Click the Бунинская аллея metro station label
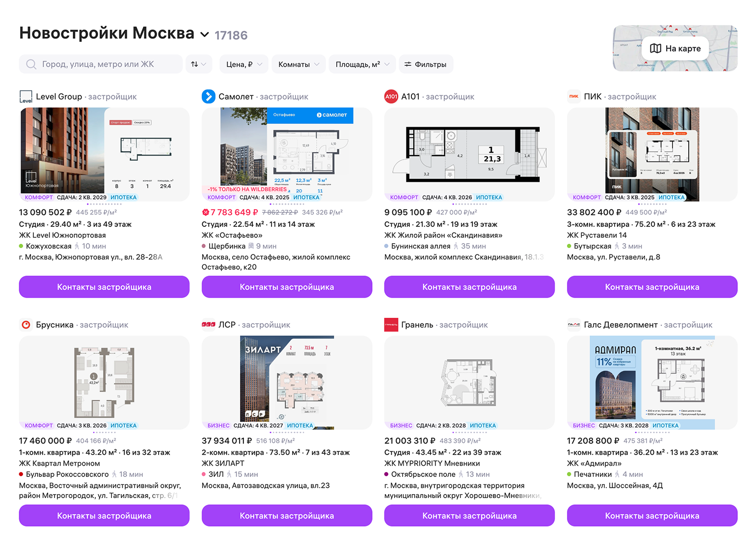756x556 pixels. pyautogui.click(x=421, y=246)
